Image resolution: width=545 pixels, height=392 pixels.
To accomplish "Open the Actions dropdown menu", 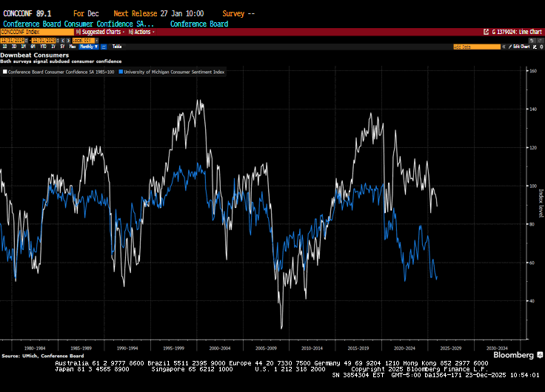I will coord(142,33).
